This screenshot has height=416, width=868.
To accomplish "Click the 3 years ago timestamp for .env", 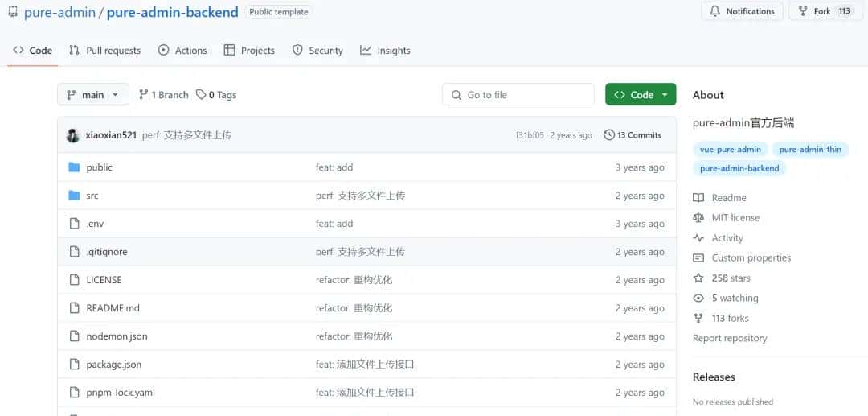I will click(640, 224).
